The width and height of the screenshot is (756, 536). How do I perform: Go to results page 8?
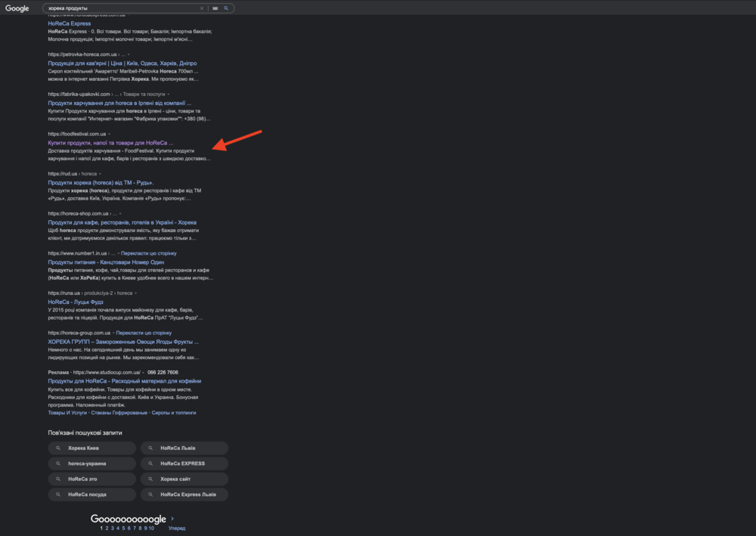pos(140,528)
